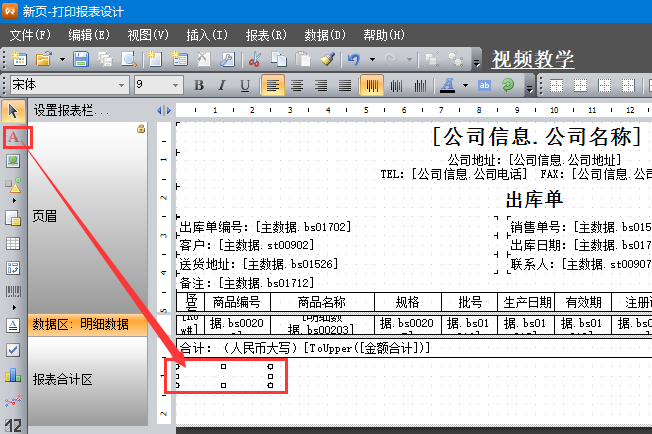Click the save icon in toolbar
652x434 pixels.
(x=80, y=59)
